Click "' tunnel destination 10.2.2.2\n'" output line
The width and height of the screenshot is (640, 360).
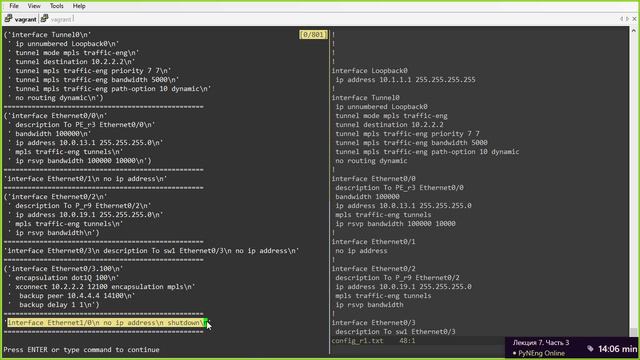(x=71, y=62)
